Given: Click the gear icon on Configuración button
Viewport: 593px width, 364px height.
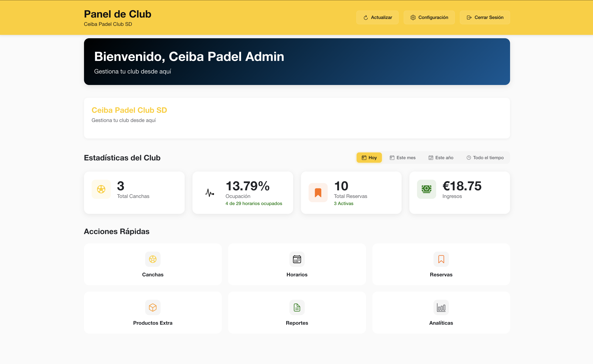Looking at the screenshot, I should point(413,17).
